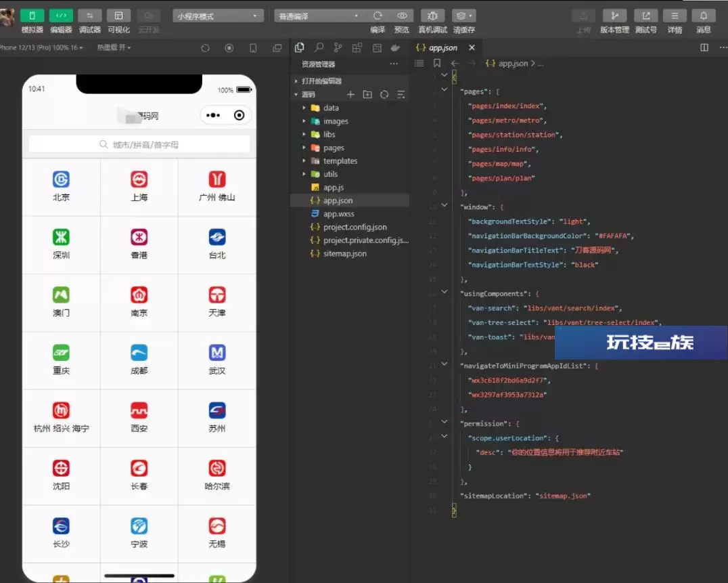The width and height of the screenshot is (728, 583).
Task: Open the explorer files icon in sidebar
Action: coord(300,47)
